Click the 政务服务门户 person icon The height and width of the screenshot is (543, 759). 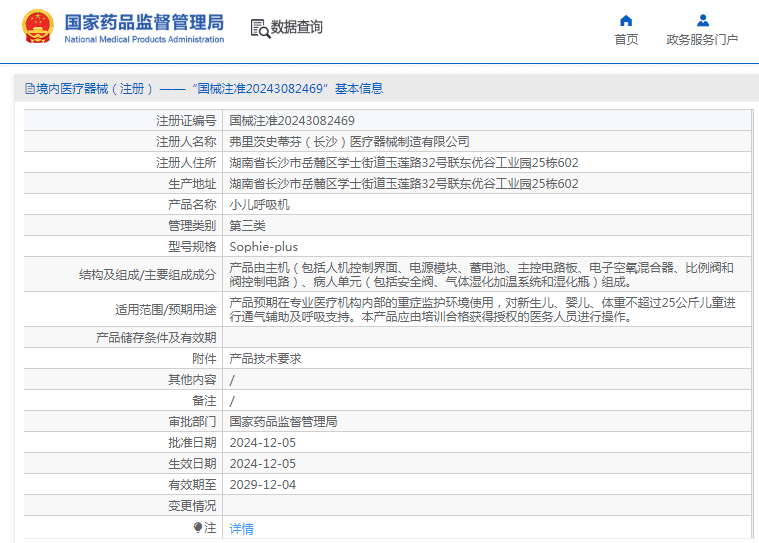(x=702, y=20)
